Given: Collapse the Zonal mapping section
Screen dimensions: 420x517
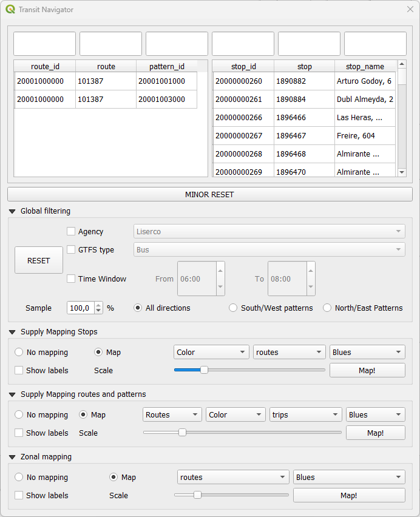Looking at the screenshot, I should pos(12,457).
